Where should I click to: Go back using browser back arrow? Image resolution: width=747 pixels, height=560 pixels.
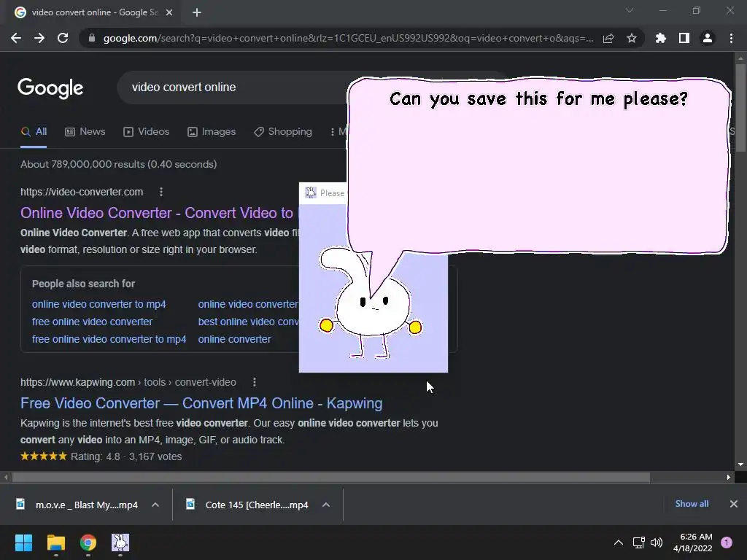click(x=16, y=38)
